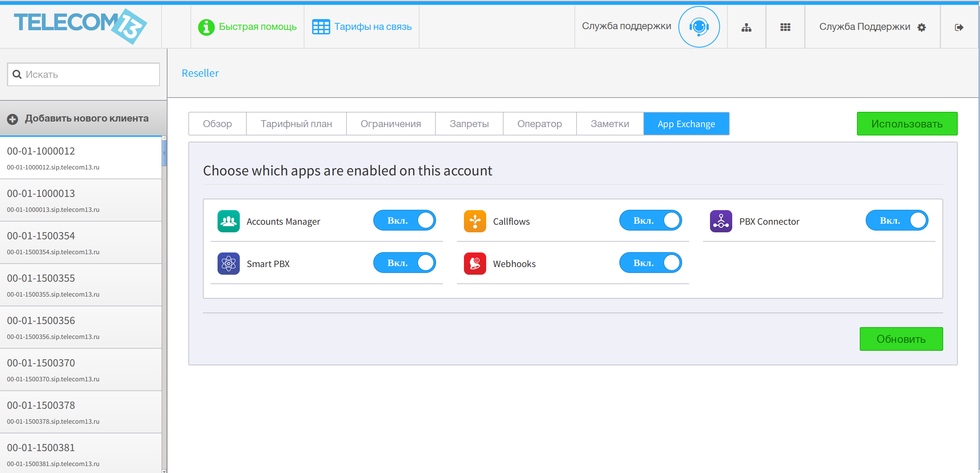The height and width of the screenshot is (473, 980).
Task: Open the Reseller breadcrumb link
Action: pyautogui.click(x=200, y=73)
